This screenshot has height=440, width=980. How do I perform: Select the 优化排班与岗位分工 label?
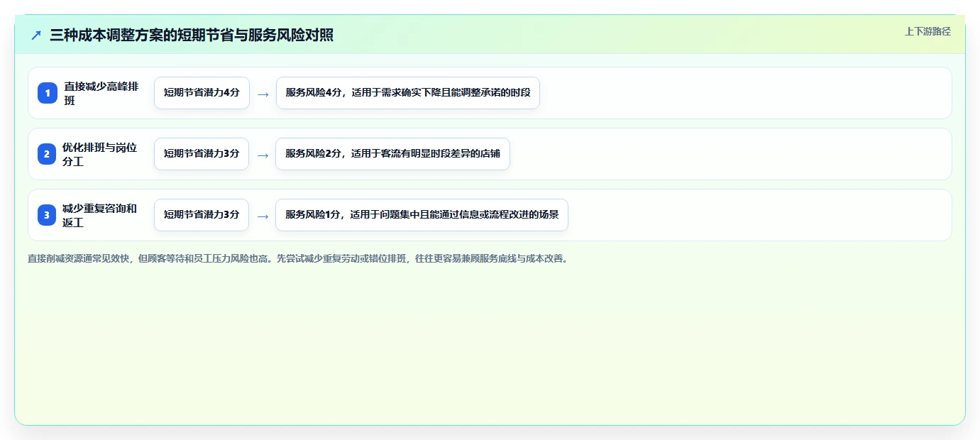click(x=100, y=154)
